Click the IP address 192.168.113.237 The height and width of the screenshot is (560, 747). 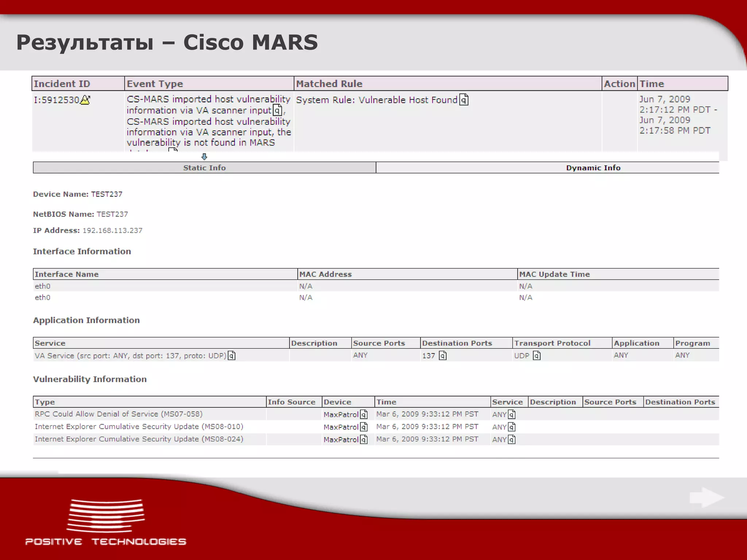click(x=112, y=230)
